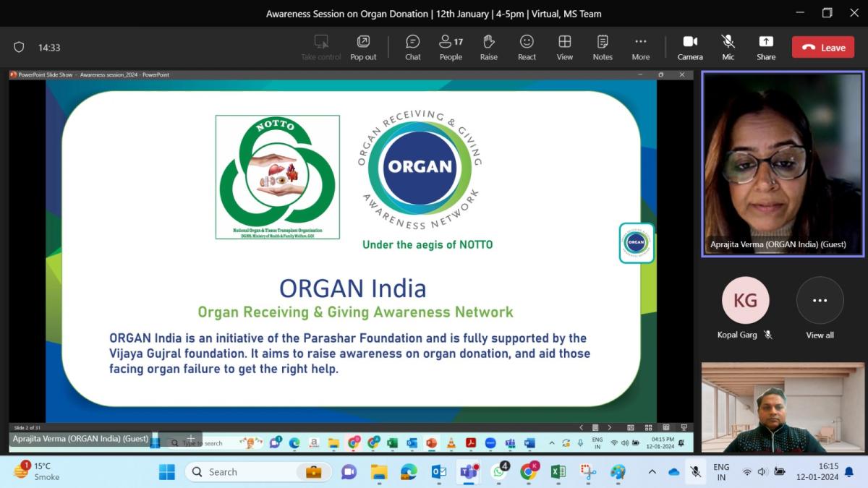Expand the More actions menu
Viewport: 868px width, 488px height.
coord(640,47)
